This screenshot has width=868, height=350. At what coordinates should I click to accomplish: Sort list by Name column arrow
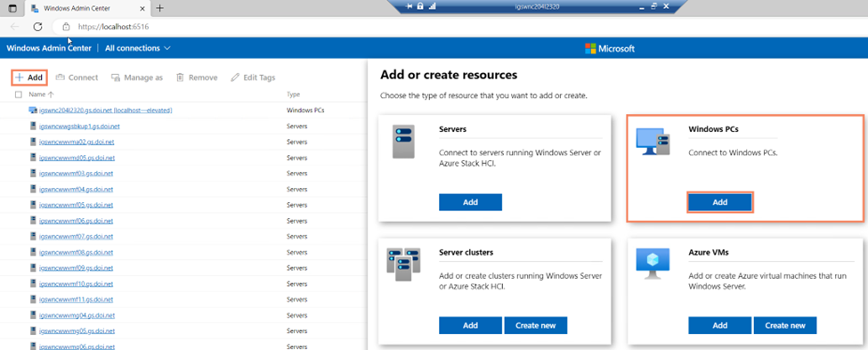click(51, 94)
